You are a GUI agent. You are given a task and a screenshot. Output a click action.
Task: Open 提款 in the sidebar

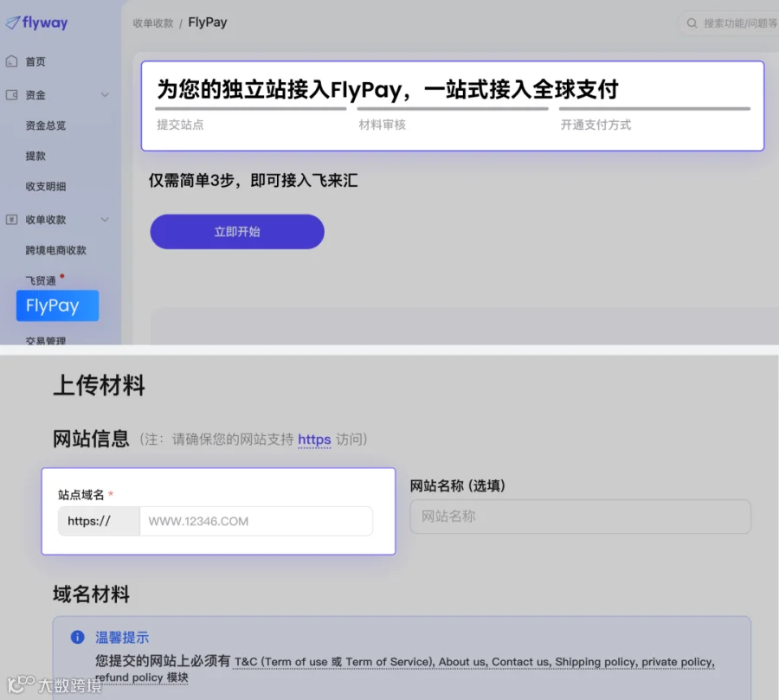[35, 156]
